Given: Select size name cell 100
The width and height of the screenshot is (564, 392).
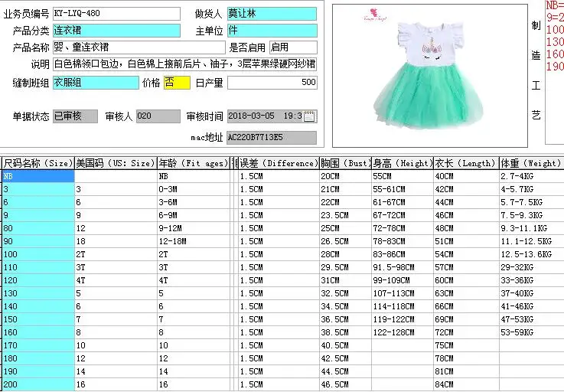Looking at the screenshot, I should (x=38, y=254).
